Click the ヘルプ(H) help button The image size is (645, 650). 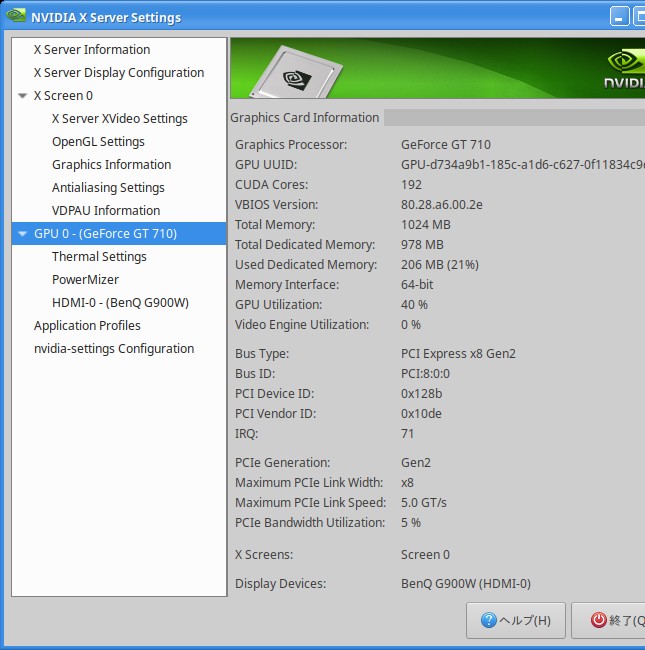516,621
